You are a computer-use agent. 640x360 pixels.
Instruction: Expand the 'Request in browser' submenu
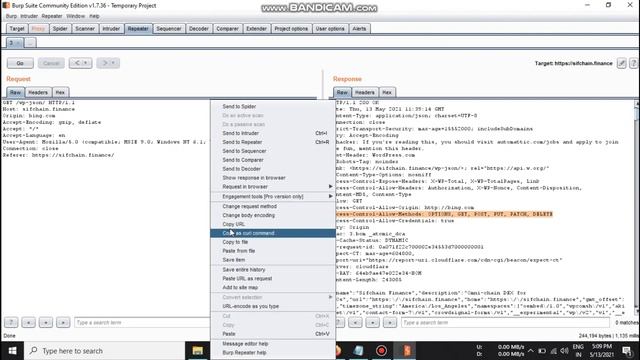330,187
